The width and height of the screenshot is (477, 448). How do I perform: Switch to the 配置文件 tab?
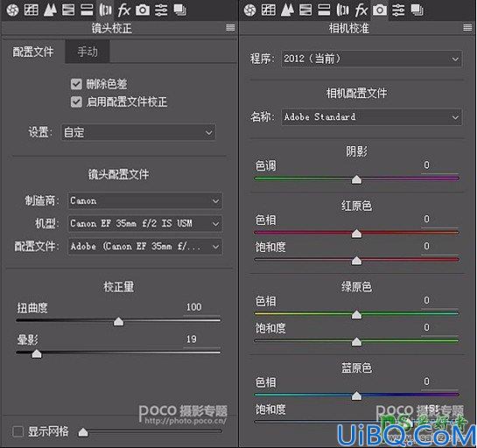(33, 52)
